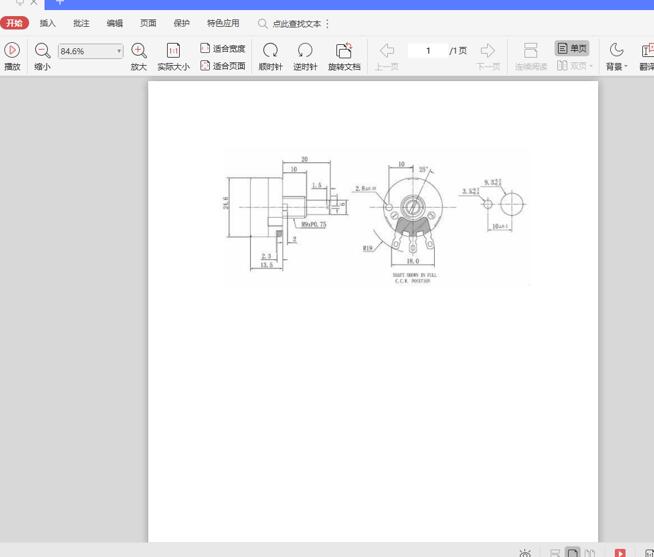This screenshot has height=557, width=654.
Task: Click the find text search box
Action: click(x=297, y=24)
